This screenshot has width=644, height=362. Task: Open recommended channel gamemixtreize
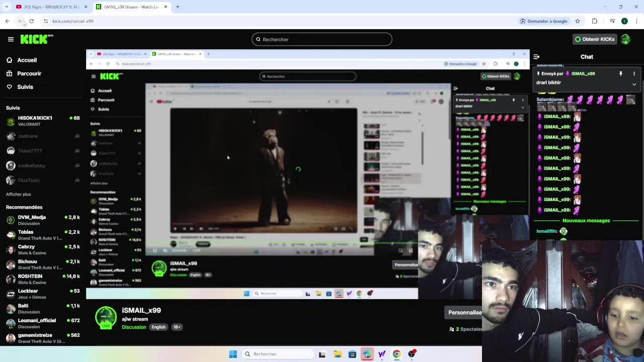(43, 338)
